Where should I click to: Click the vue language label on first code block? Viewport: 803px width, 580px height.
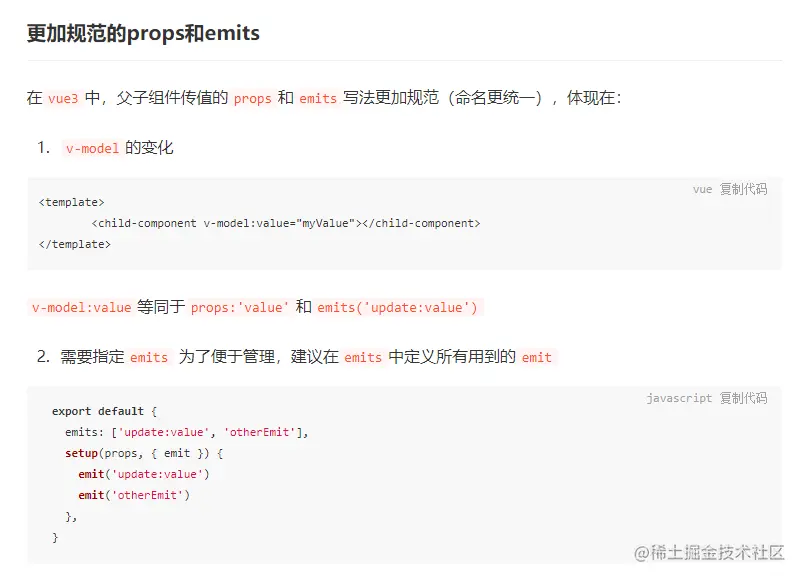702,189
